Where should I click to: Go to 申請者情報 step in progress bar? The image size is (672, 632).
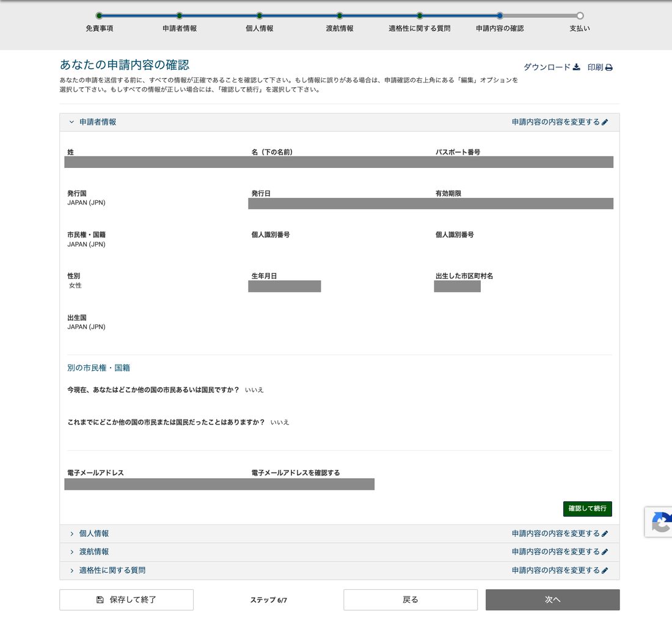(180, 16)
